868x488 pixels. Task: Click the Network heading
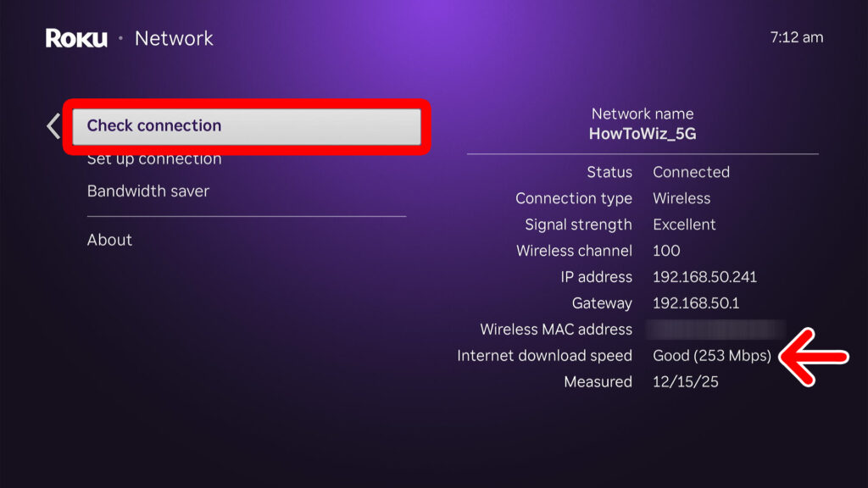pyautogui.click(x=174, y=38)
